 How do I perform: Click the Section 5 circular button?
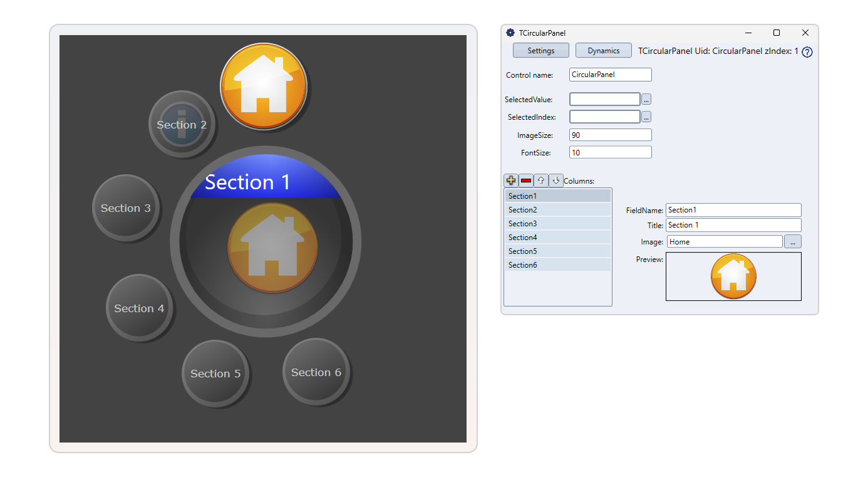(x=215, y=373)
